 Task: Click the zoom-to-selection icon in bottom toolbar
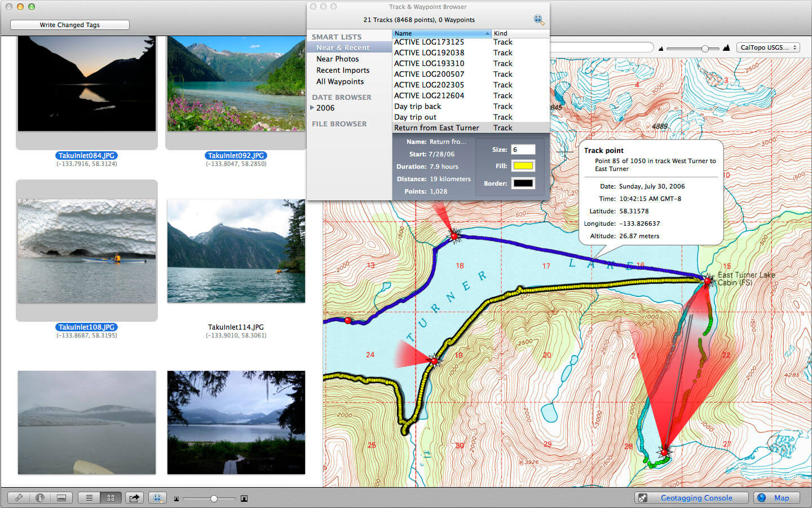157,498
